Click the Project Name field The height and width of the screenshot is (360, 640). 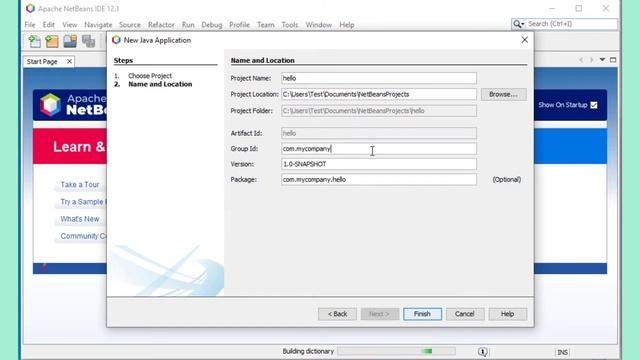click(378, 78)
